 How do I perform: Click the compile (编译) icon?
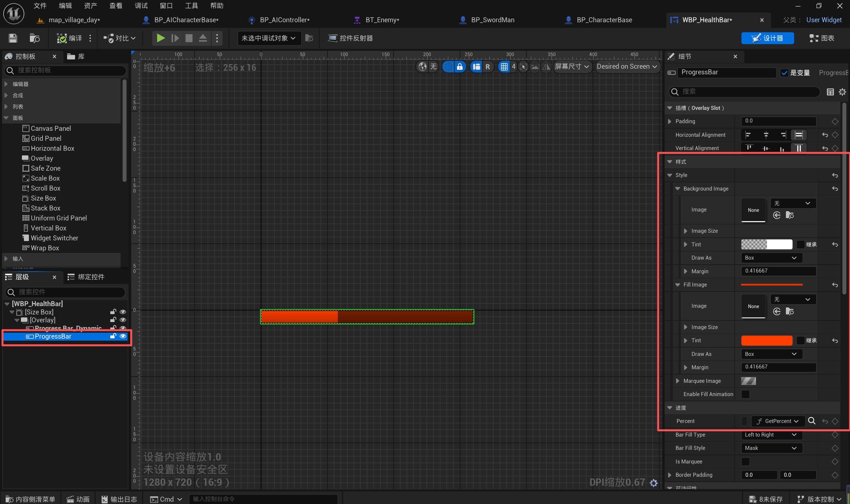tap(62, 39)
